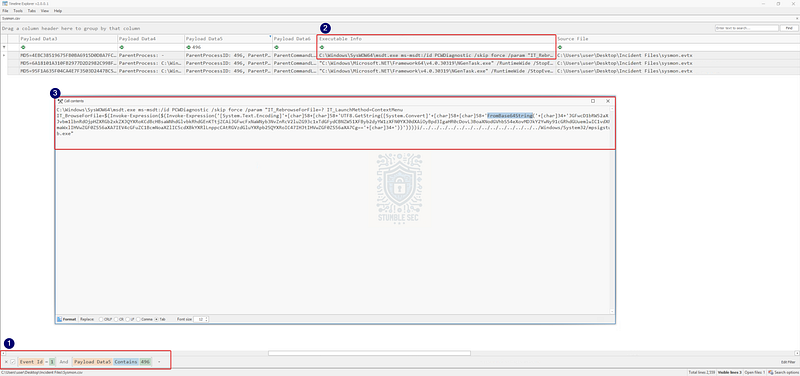This screenshot has height=376, width=800.
Task: Open the Tabs menu
Action: click(x=32, y=11)
